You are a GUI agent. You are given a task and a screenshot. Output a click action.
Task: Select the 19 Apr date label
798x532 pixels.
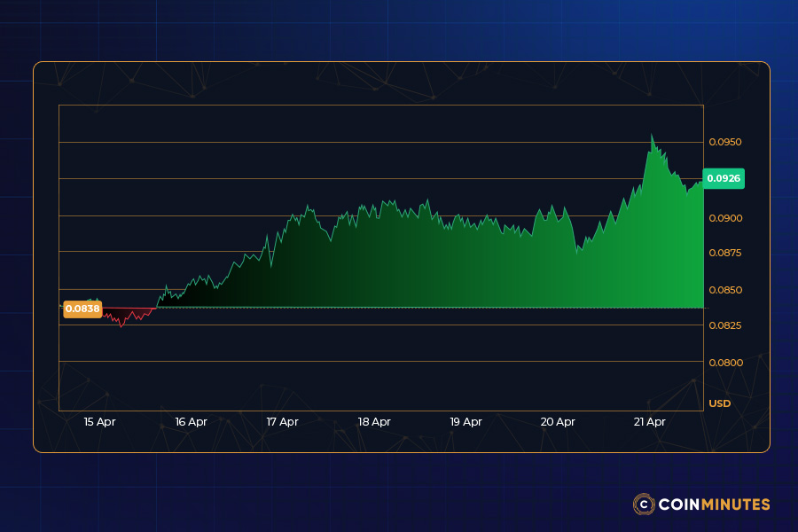pyautogui.click(x=467, y=422)
